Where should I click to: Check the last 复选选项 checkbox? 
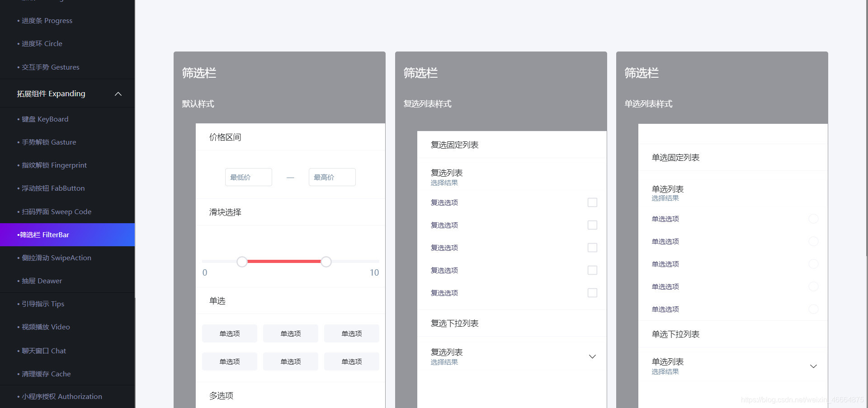[592, 293]
